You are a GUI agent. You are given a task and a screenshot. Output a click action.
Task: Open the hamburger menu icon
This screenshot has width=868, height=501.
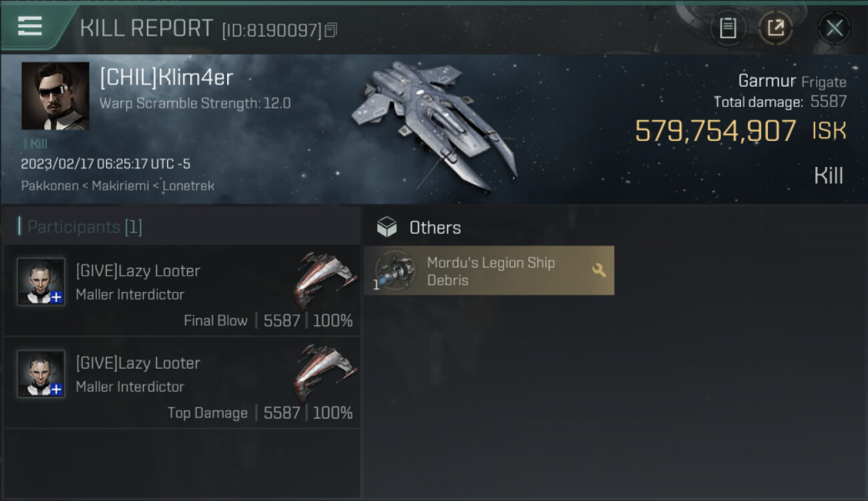(30, 26)
